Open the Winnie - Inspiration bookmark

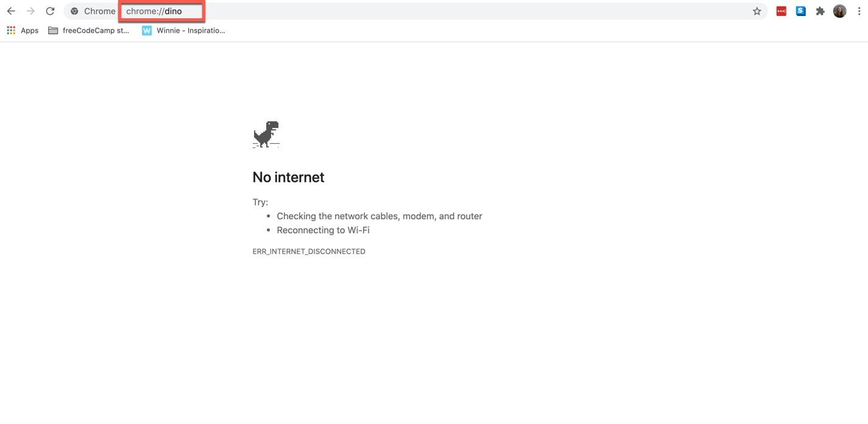[183, 30]
